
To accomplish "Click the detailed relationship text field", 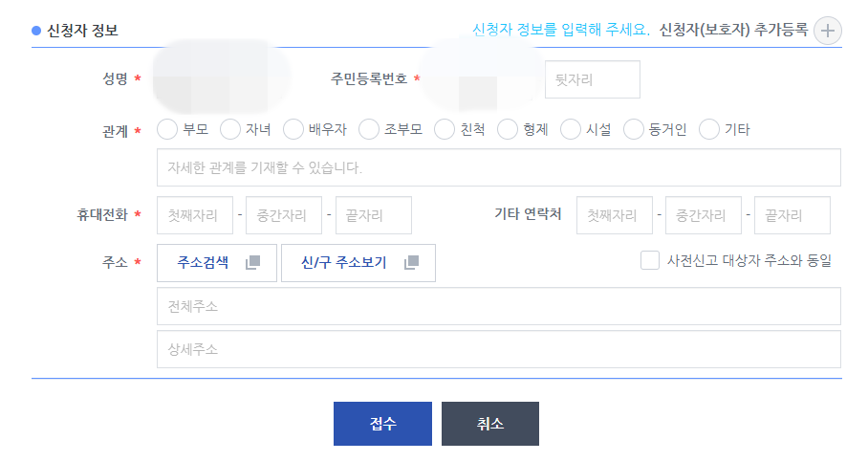I will (x=499, y=167).
